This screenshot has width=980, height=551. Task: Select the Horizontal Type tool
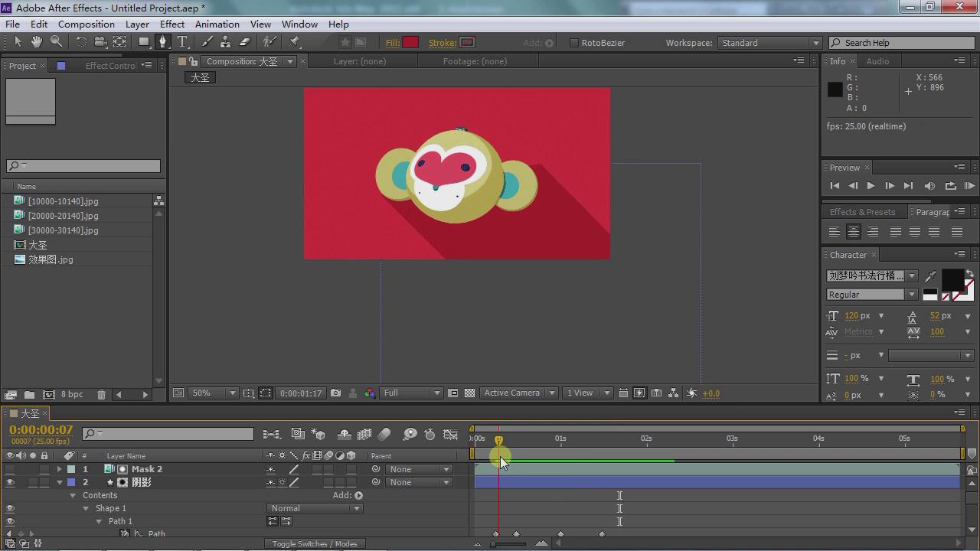pos(182,42)
